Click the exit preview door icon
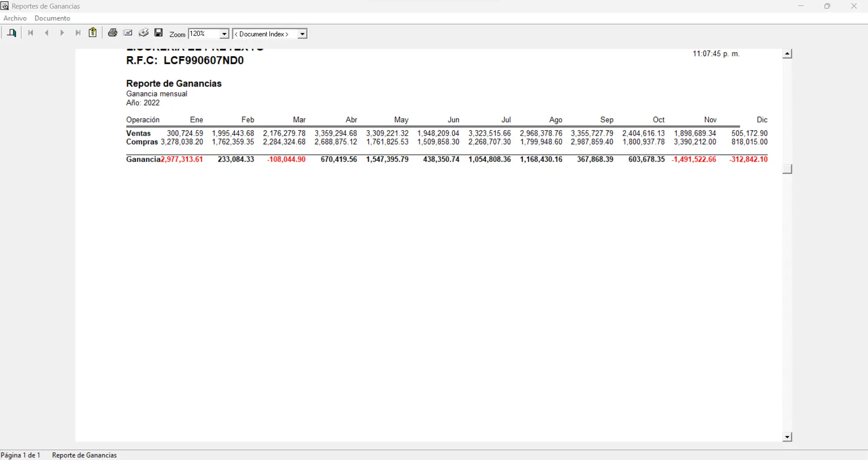 click(12, 33)
